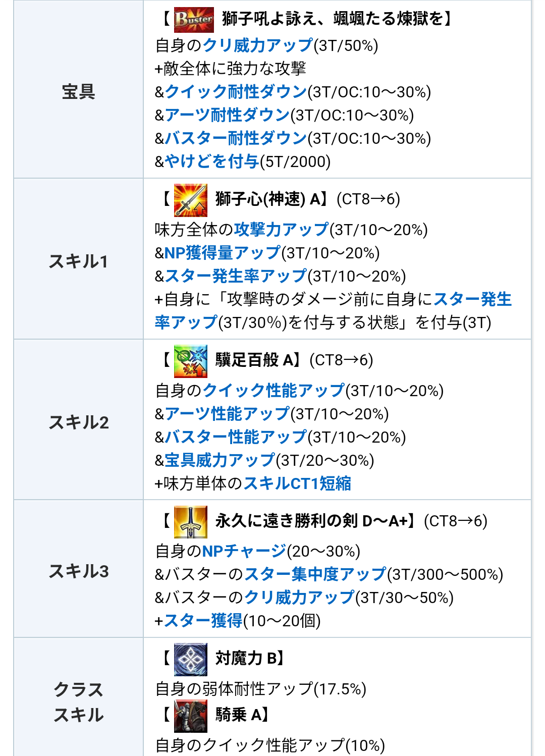
Task: Click the Buster card icon
Action: (x=194, y=19)
